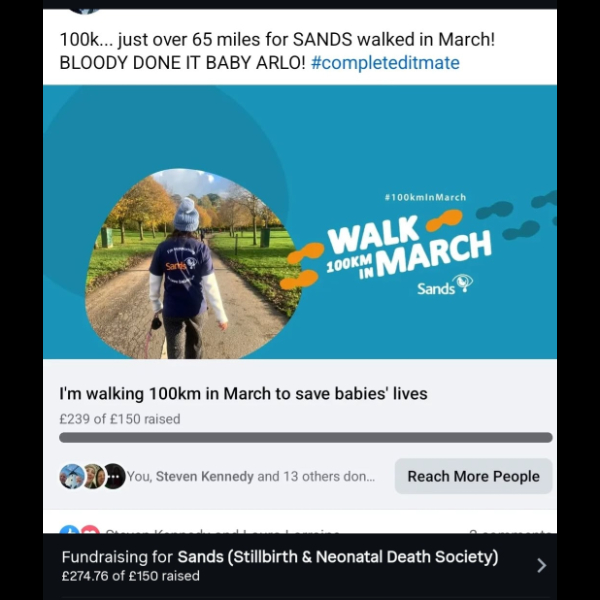Click the "£239 of £150 raised" amount
Screen dimensions: 600x600
tap(120, 419)
